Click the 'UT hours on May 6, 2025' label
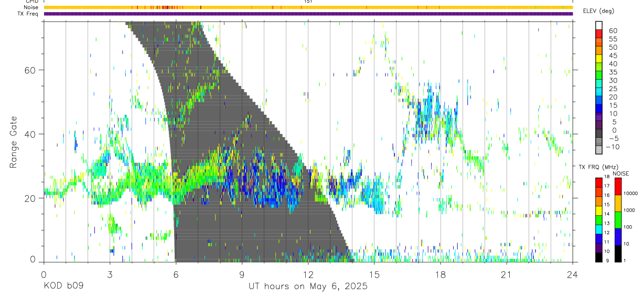 pyautogui.click(x=308, y=287)
